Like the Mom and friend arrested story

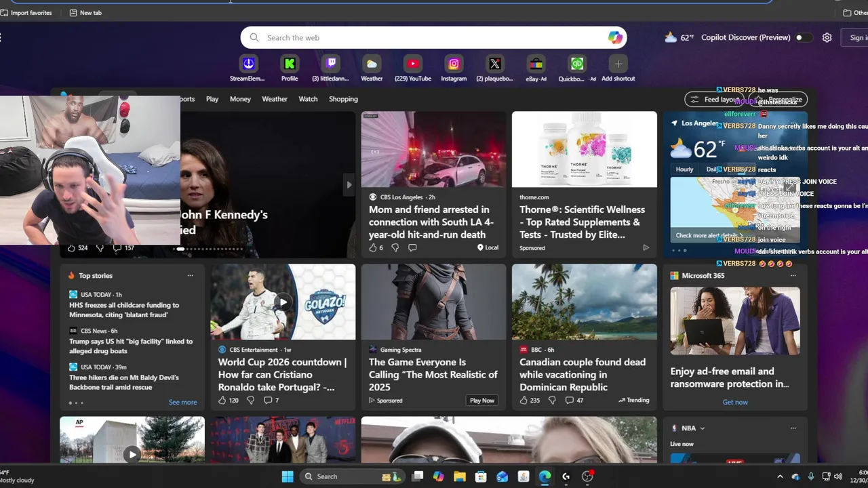coord(372,248)
